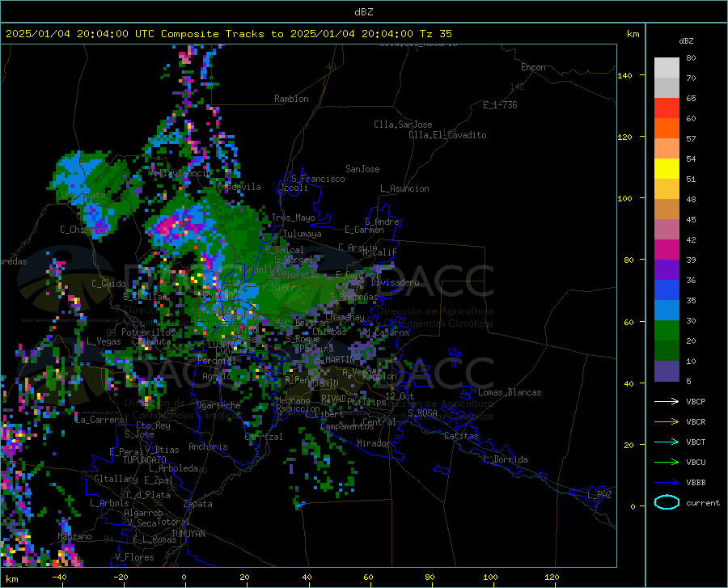Pick the dusty pink 42-45 dBZ swatch
The height and width of the screenshot is (588, 728).
click(x=667, y=229)
